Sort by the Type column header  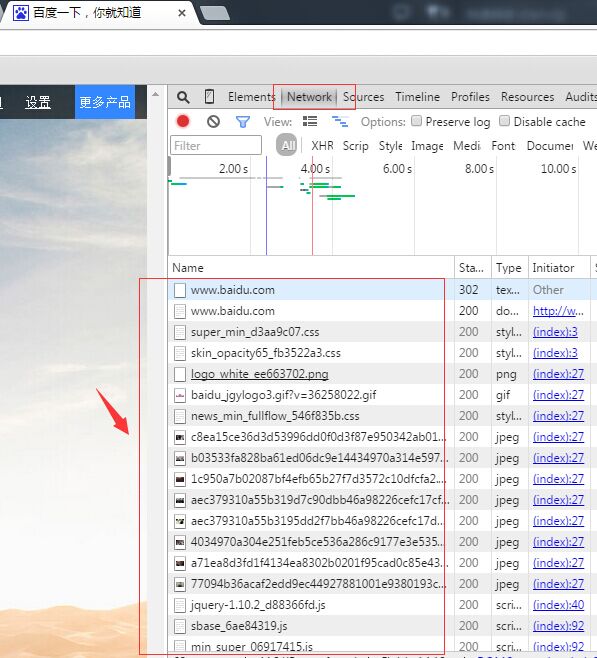click(x=510, y=268)
